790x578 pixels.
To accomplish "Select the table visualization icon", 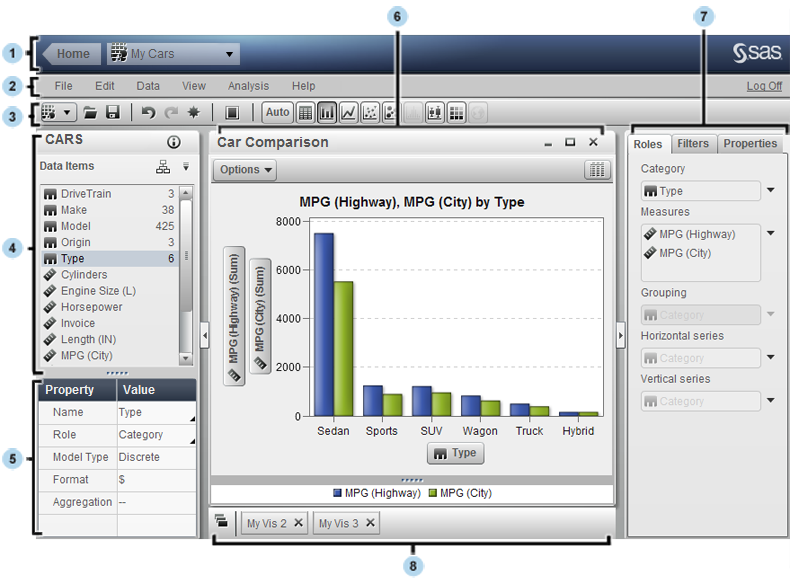I will 305,113.
